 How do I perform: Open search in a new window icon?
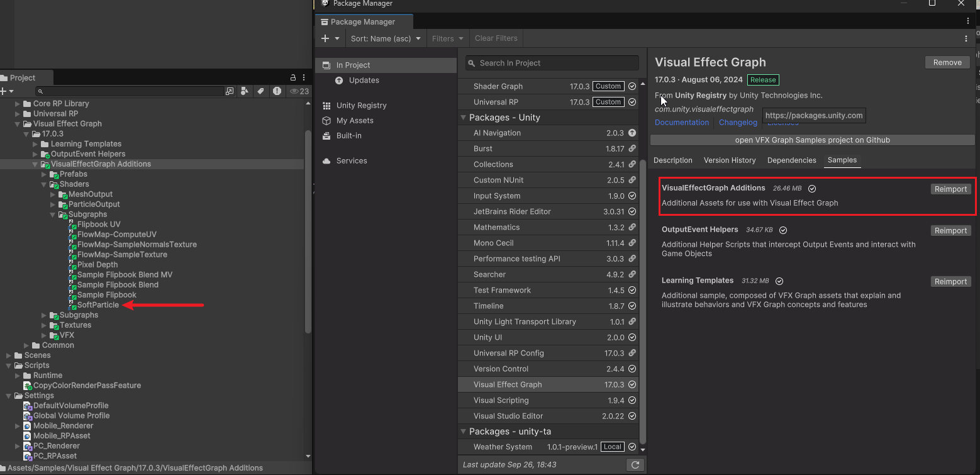click(x=230, y=91)
